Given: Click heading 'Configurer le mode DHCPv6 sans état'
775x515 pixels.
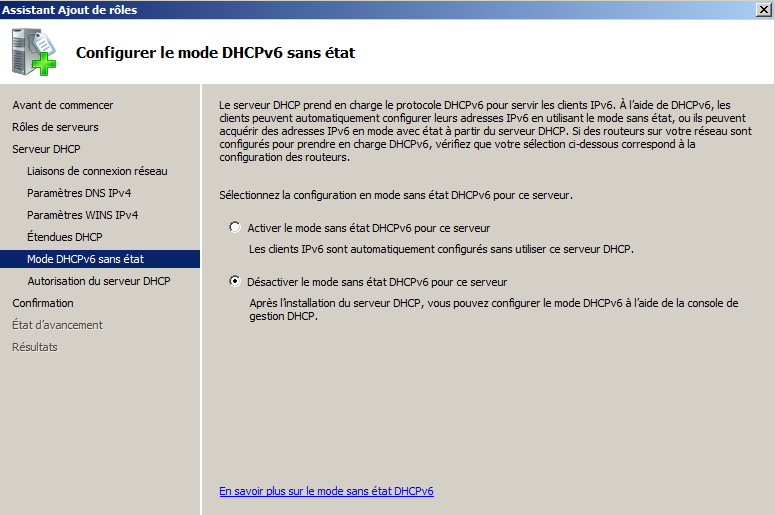Looking at the screenshot, I should coord(215,52).
